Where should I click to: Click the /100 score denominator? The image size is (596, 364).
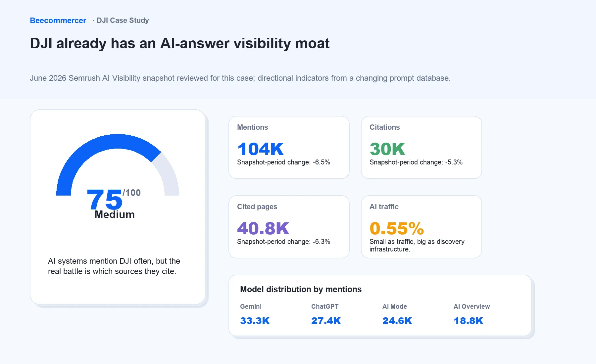[132, 193]
